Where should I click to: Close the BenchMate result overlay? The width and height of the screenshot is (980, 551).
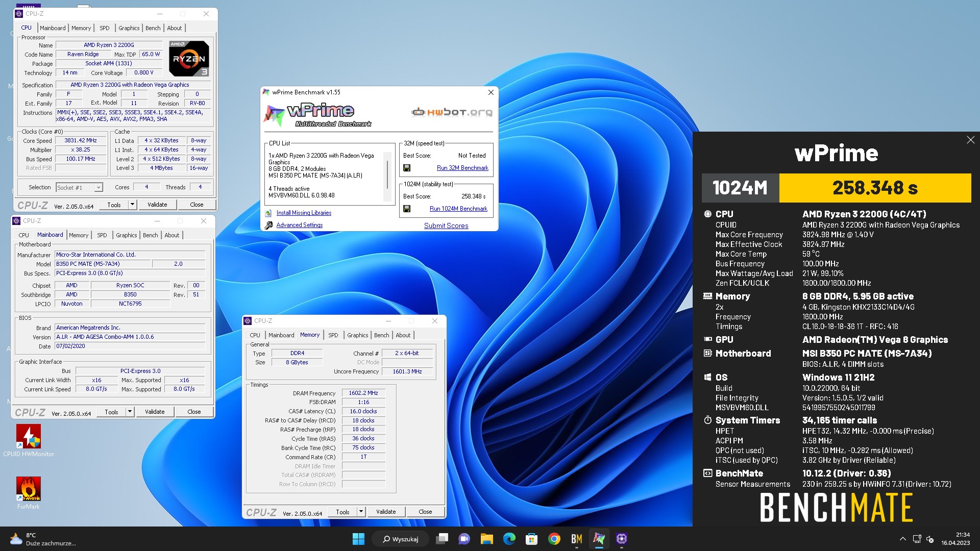[x=970, y=140]
